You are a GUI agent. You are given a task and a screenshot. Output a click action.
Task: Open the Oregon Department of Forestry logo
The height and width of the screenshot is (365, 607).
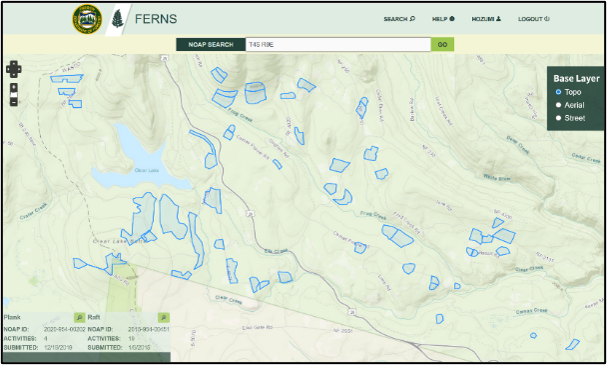(x=87, y=19)
